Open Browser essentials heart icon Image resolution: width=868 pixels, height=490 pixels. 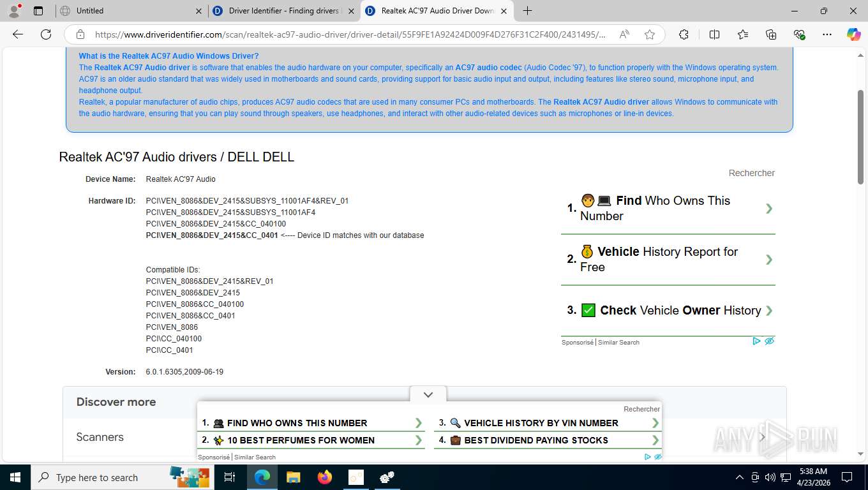(x=799, y=34)
